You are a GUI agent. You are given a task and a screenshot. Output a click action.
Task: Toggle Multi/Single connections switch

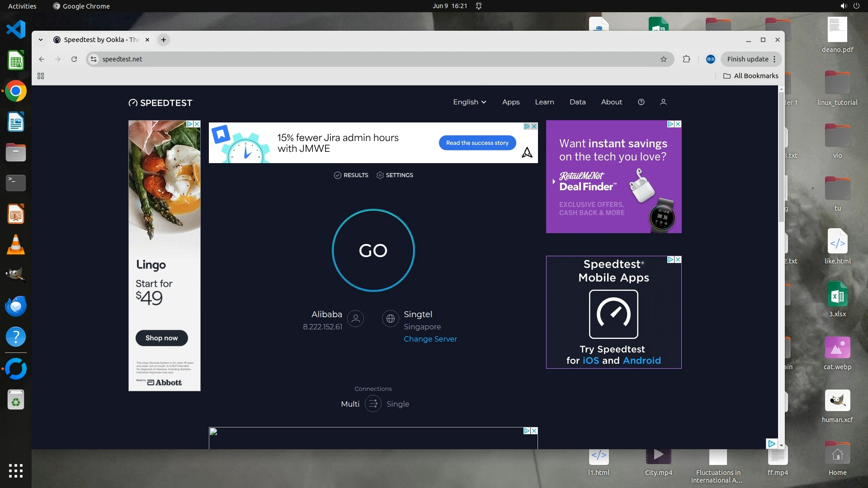pyautogui.click(x=373, y=404)
